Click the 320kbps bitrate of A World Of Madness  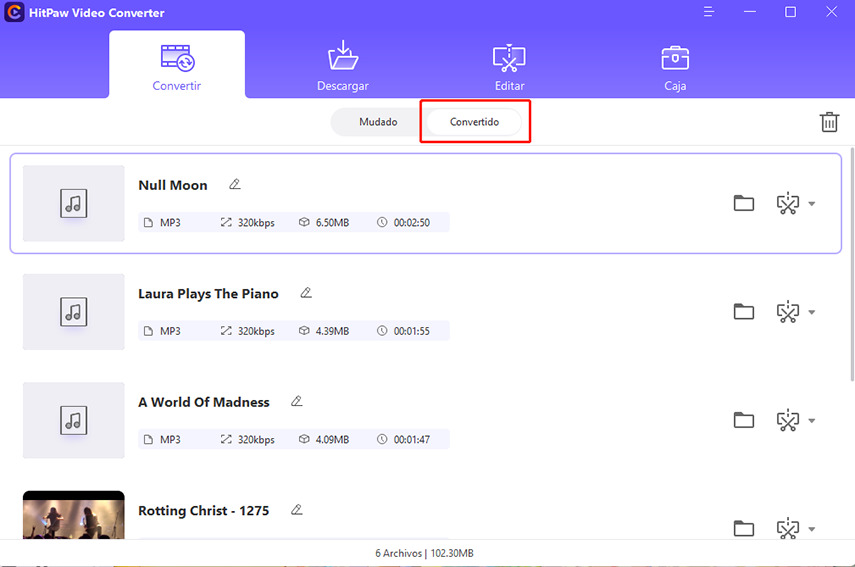256,439
